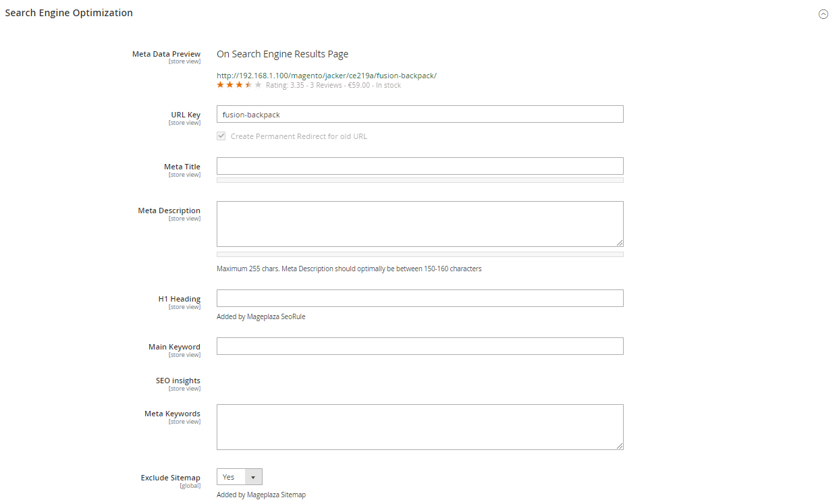Collapse the Search Engine Optimization section icon
The width and height of the screenshot is (837, 504).
tap(823, 13)
